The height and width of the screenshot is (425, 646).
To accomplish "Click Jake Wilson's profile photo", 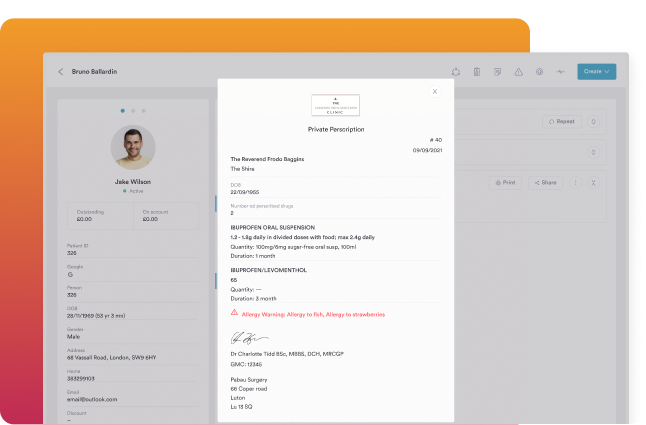I will point(133,147).
